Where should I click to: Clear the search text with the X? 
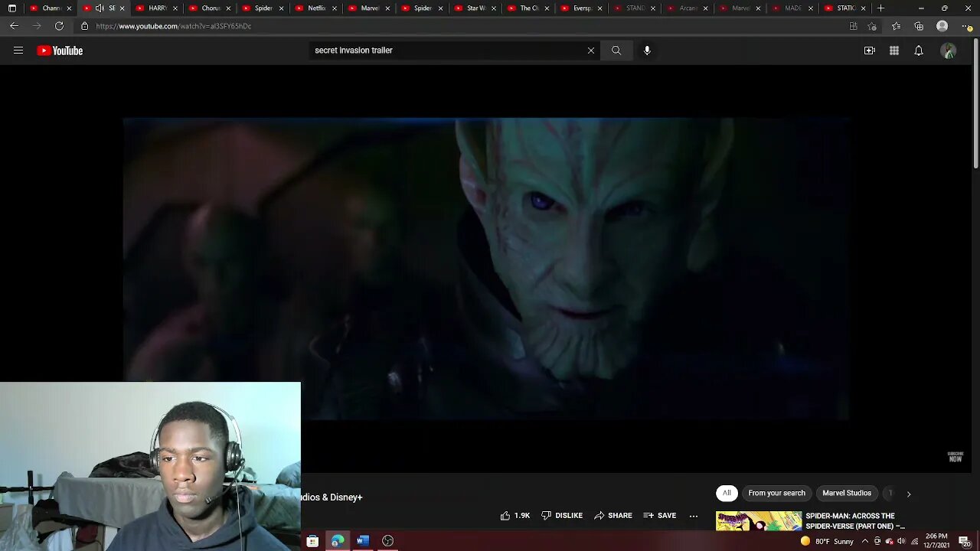[x=591, y=51]
